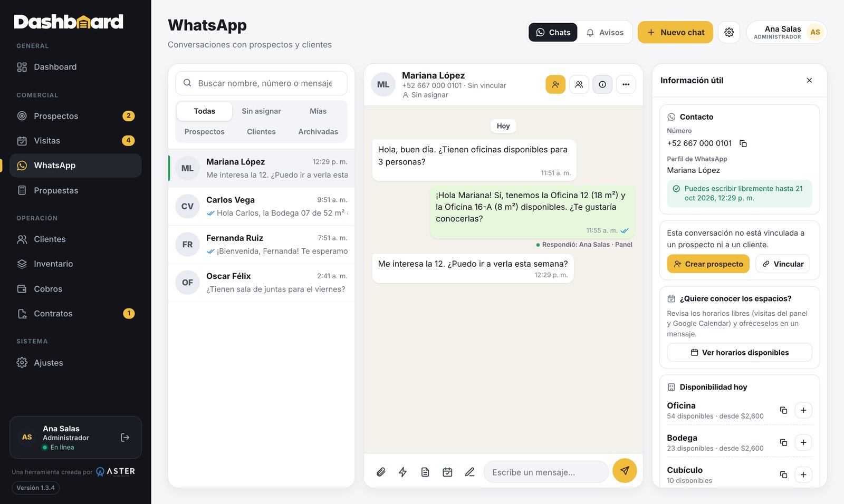Viewport: 844px width, 504px height.
Task: Filter conversations by Prospectos tab
Action: tap(205, 132)
